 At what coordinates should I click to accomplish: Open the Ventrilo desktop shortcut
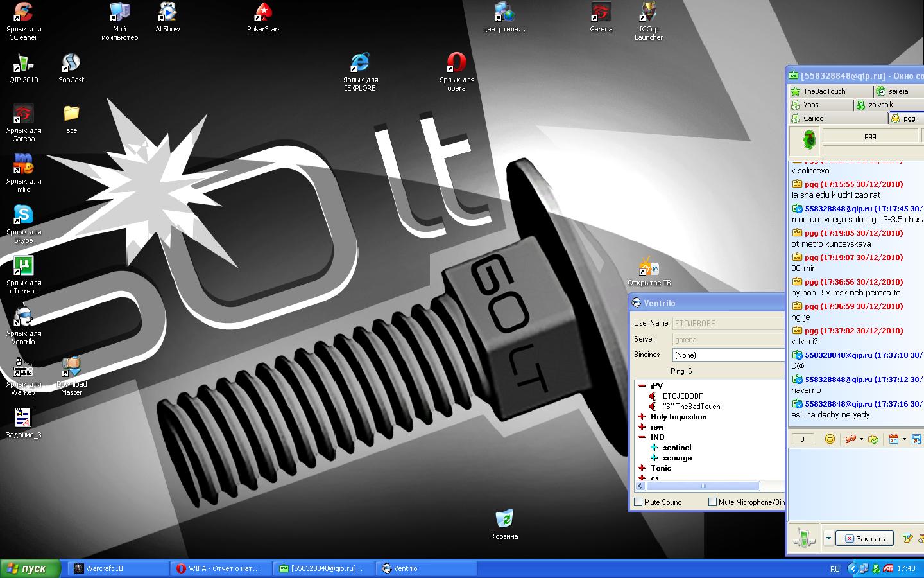tap(23, 326)
